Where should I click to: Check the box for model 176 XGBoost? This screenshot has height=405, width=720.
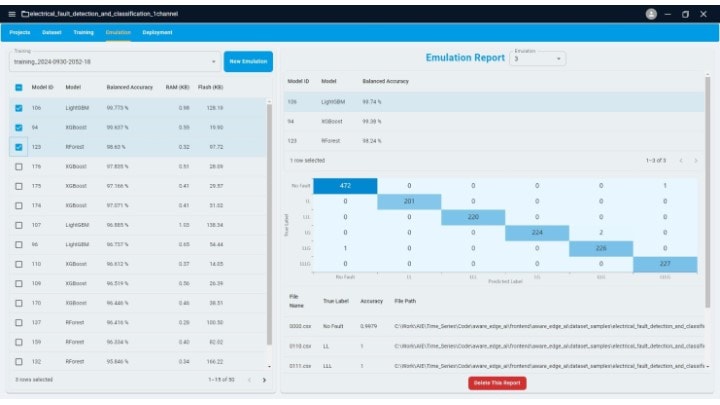tap(19, 166)
